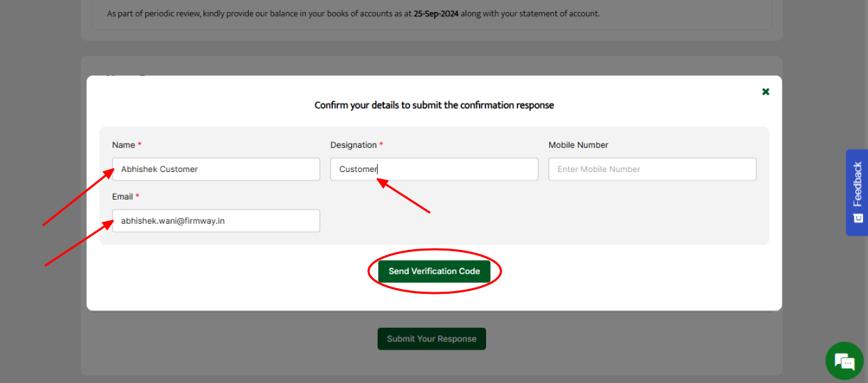868x383 pixels.
Task: Click the Mobile Number label
Action: (578, 145)
